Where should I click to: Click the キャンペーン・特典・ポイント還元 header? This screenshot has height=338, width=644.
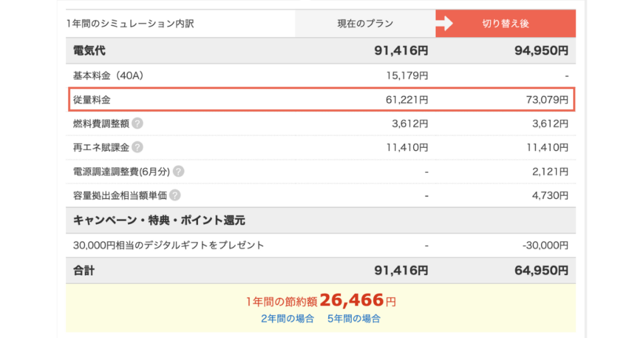coord(159,221)
